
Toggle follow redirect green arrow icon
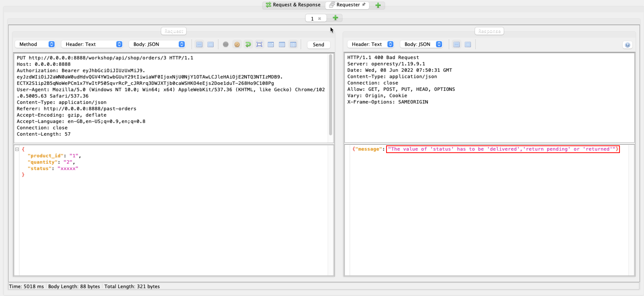coord(248,44)
